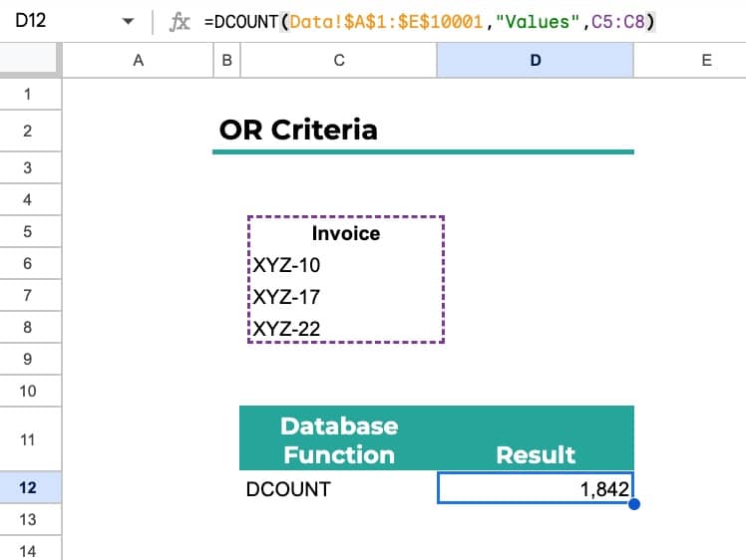
Task: Select highlighted column D header
Action: (535, 61)
